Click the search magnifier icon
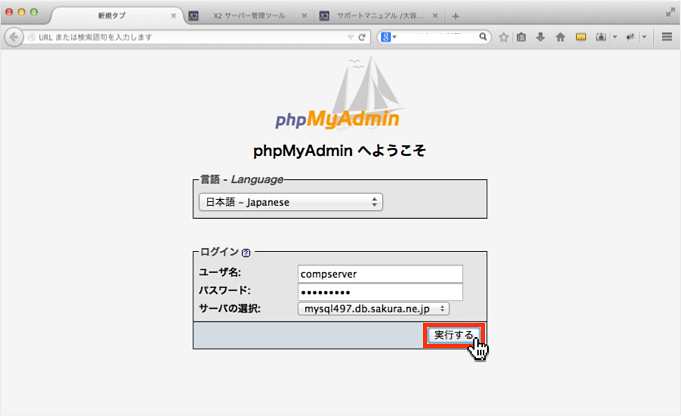The image size is (681, 416). pos(483,37)
